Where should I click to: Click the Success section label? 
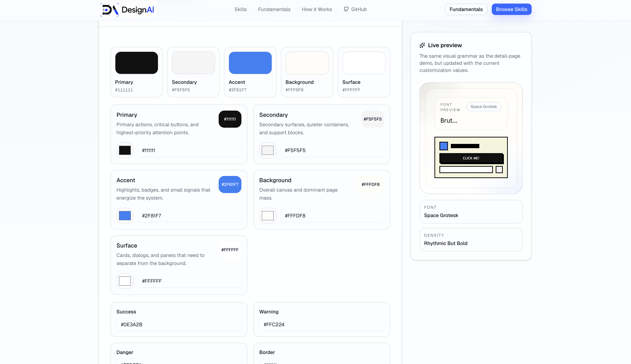(x=126, y=312)
